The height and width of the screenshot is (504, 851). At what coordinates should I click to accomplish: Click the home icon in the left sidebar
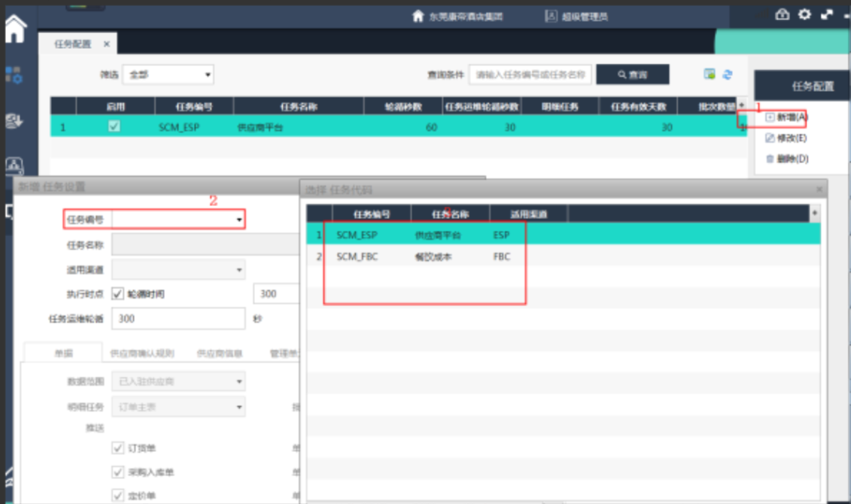tap(15, 29)
